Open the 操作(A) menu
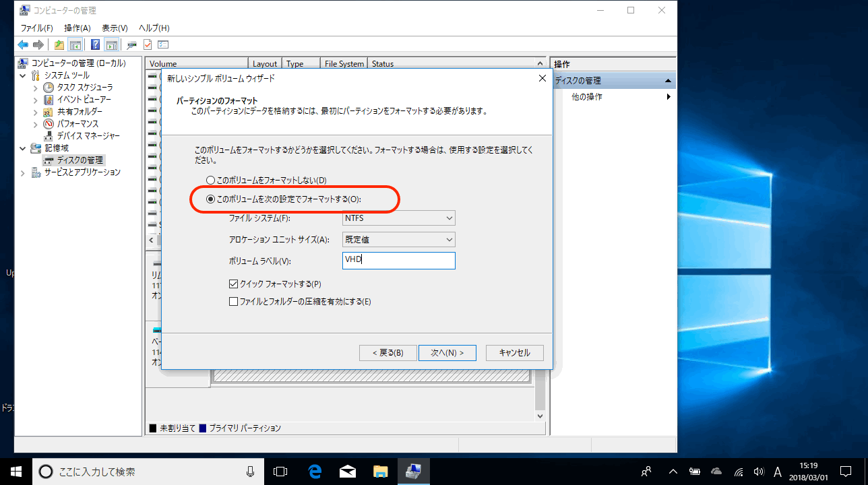 coord(77,28)
